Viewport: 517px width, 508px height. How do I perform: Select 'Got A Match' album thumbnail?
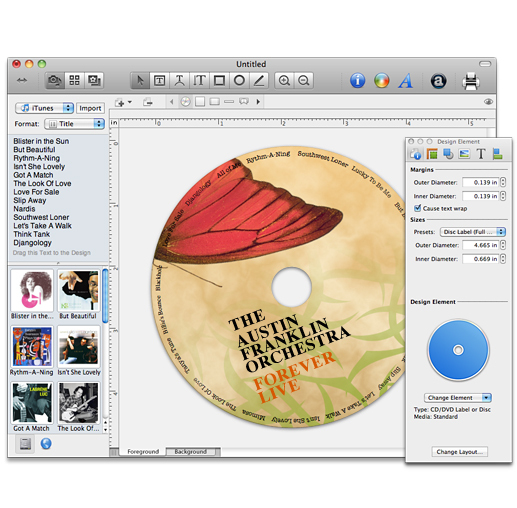click(x=32, y=403)
